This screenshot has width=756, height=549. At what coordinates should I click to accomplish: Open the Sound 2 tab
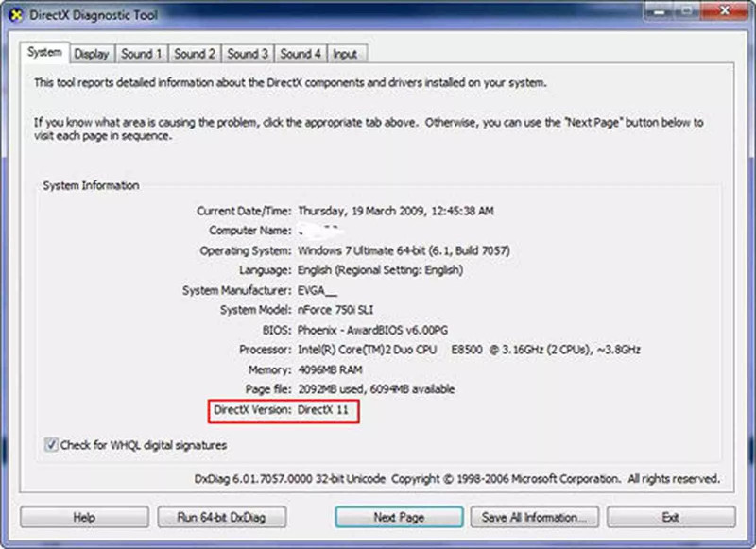[195, 54]
